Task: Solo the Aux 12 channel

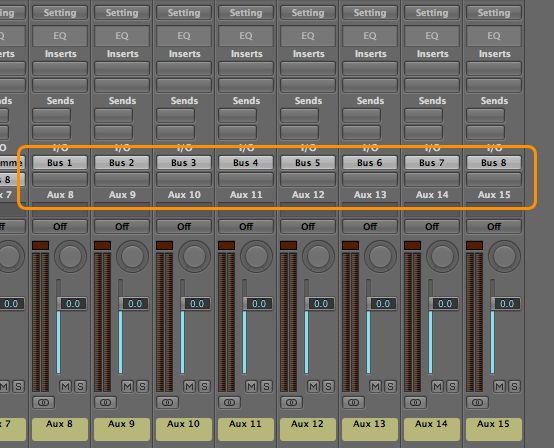Action: [328, 387]
